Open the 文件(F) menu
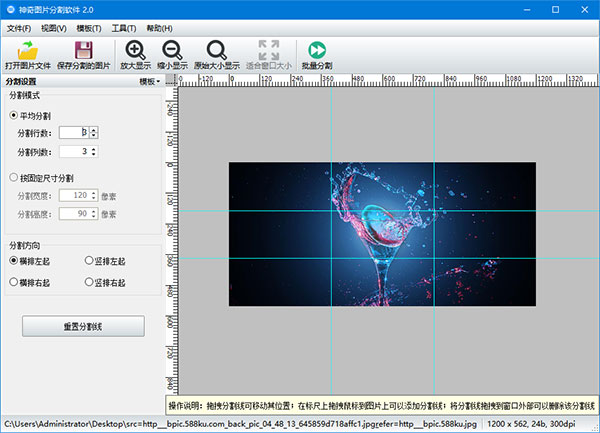The height and width of the screenshot is (433, 600). pyautogui.click(x=19, y=27)
